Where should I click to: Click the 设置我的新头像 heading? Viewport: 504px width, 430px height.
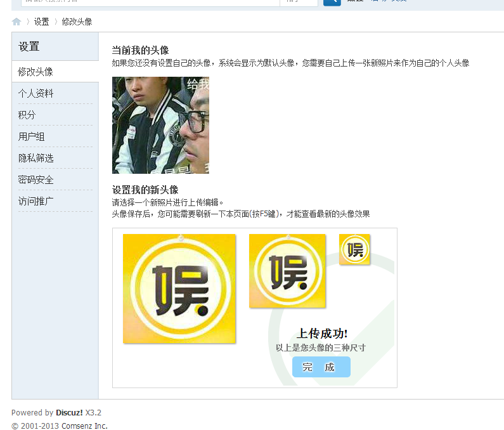pos(145,190)
